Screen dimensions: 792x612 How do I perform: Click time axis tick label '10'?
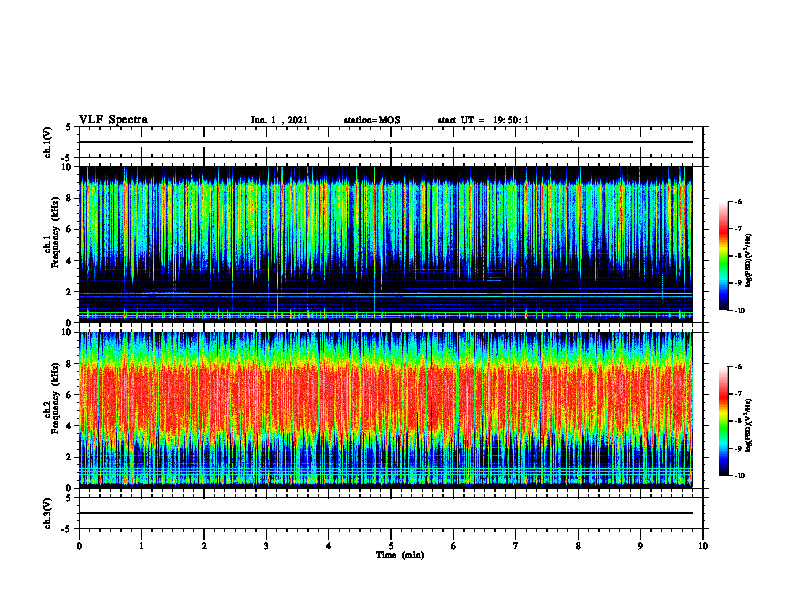(x=703, y=546)
